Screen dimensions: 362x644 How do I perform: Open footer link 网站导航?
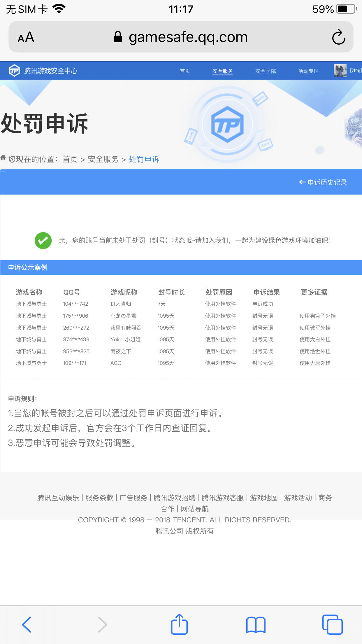click(195, 509)
